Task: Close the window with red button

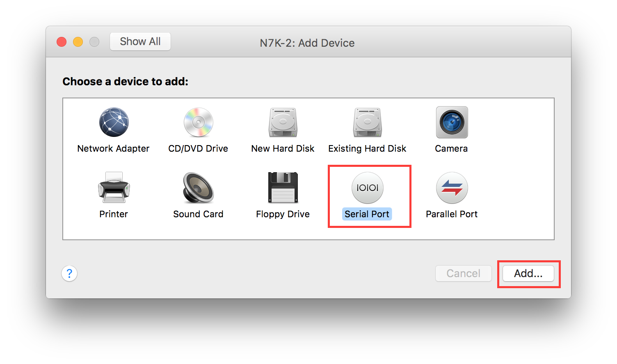Action: point(62,42)
